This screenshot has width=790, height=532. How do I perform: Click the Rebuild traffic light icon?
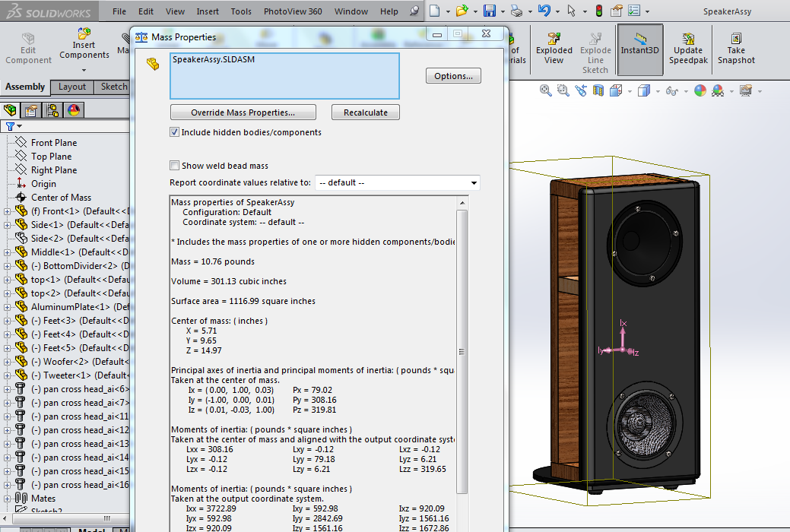tap(598, 11)
